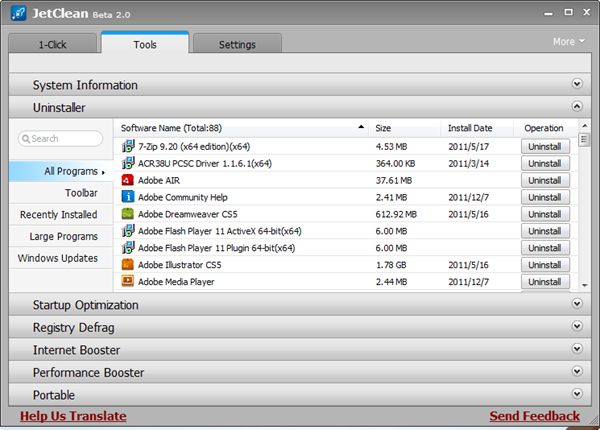Click the ACR38U PCSC Driver icon

128,163
